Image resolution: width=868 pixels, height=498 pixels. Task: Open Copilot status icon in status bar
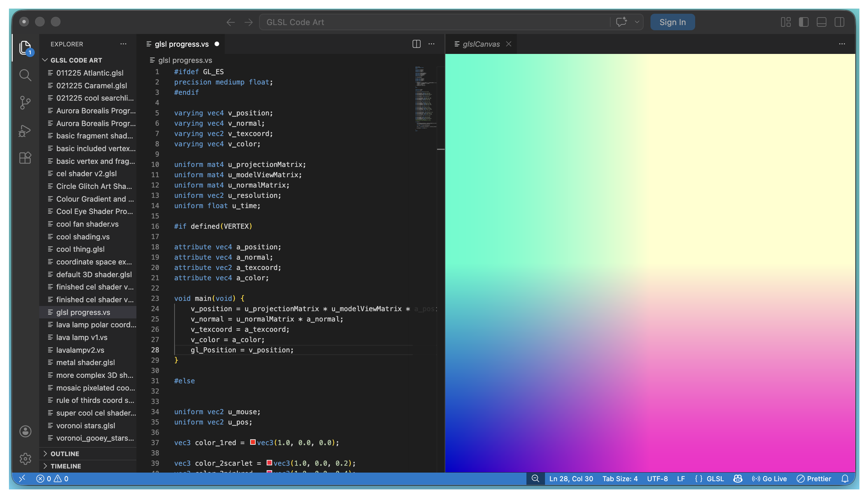[738, 478]
